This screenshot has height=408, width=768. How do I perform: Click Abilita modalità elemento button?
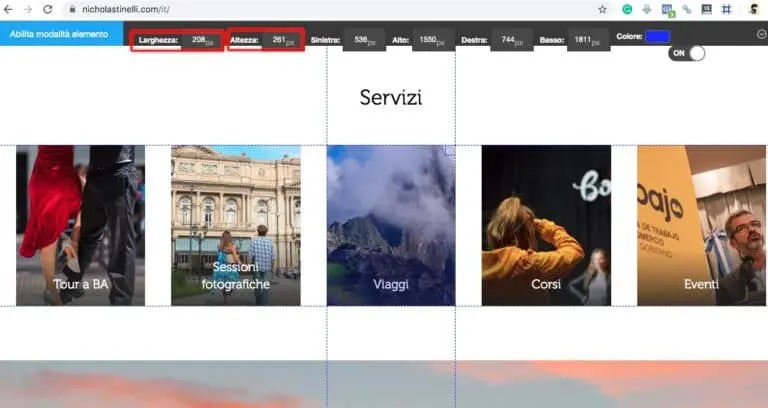point(61,34)
